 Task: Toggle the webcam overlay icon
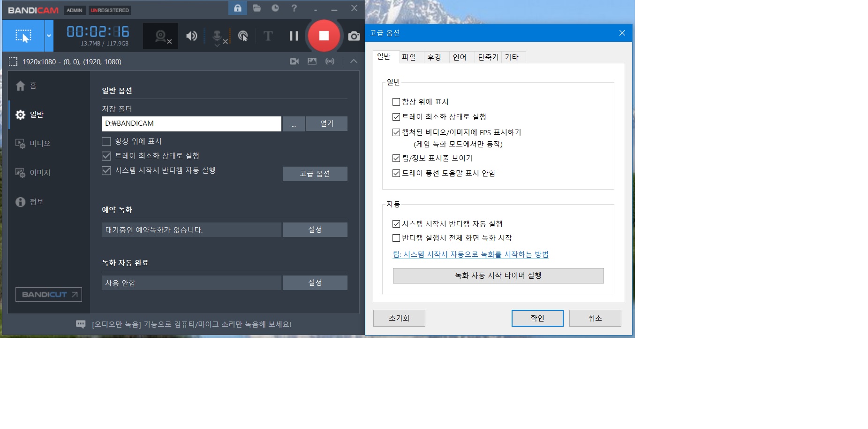point(161,36)
